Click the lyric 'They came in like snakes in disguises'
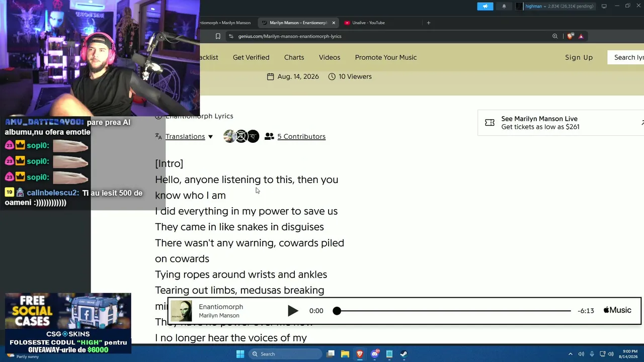Viewport: 644px width, 362px height. [x=239, y=227]
